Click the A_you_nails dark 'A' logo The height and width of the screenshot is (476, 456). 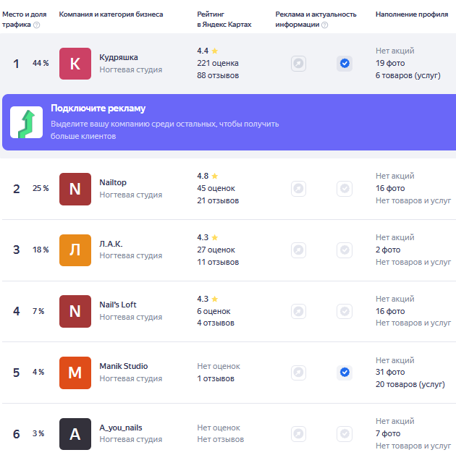pos(75,434)
